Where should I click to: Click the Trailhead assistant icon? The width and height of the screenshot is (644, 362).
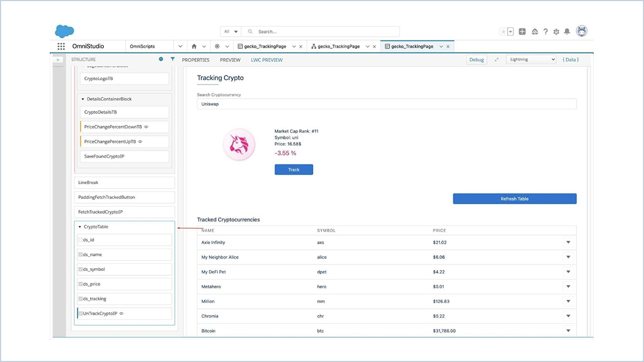point(535,31)
